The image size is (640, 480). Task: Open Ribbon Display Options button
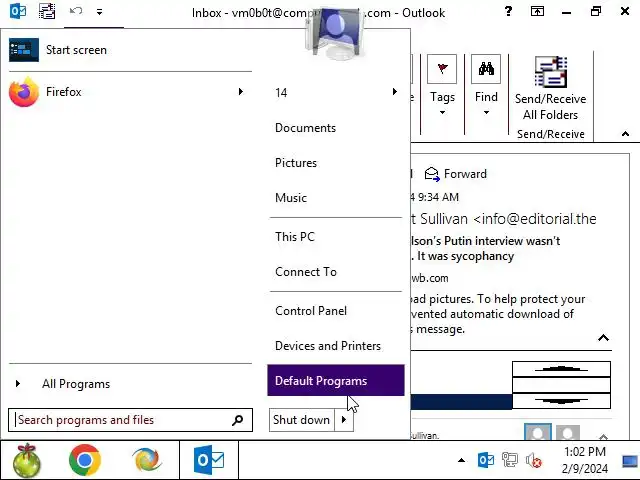(x=537, y=11)
